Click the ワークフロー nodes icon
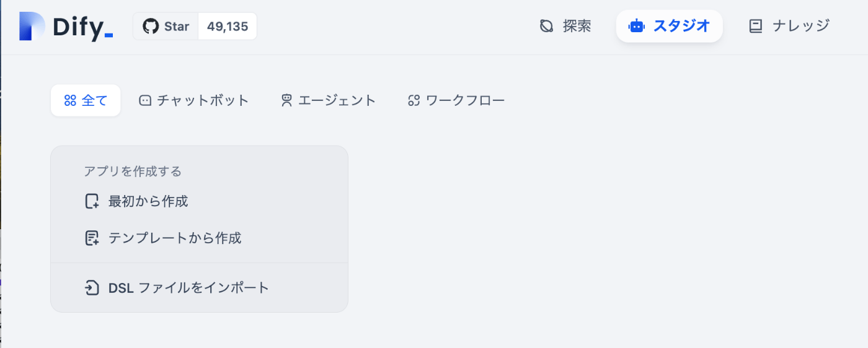 [x=414, y=100]
